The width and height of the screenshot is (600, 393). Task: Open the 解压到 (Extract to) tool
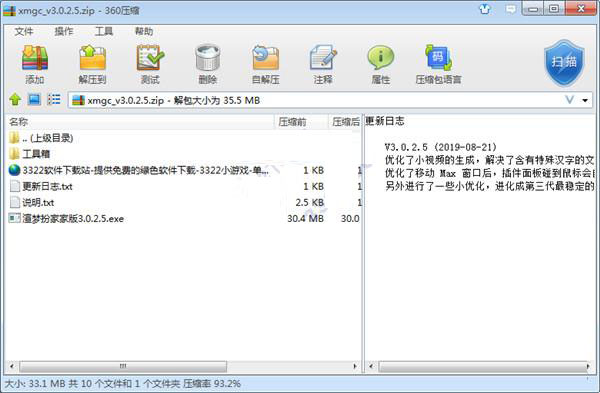(x=92, y=64)
